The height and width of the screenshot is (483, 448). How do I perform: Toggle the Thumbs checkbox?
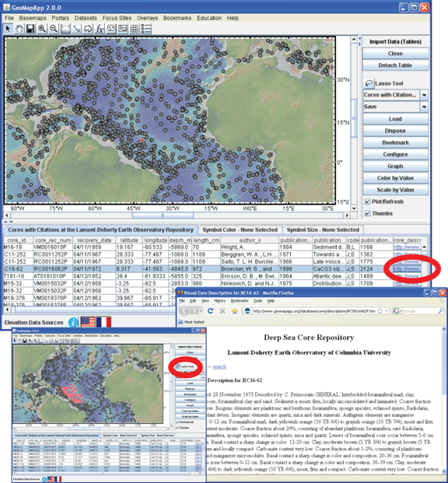click(367, 213)
